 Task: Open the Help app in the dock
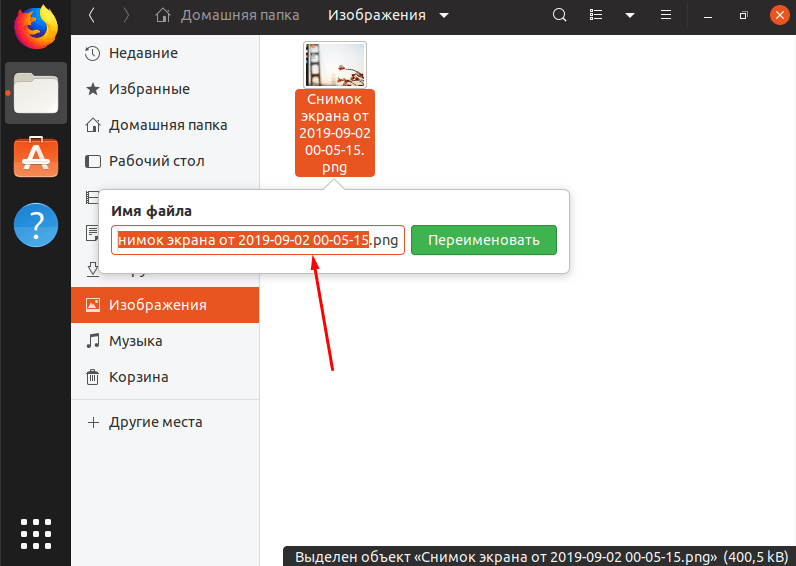36,225
